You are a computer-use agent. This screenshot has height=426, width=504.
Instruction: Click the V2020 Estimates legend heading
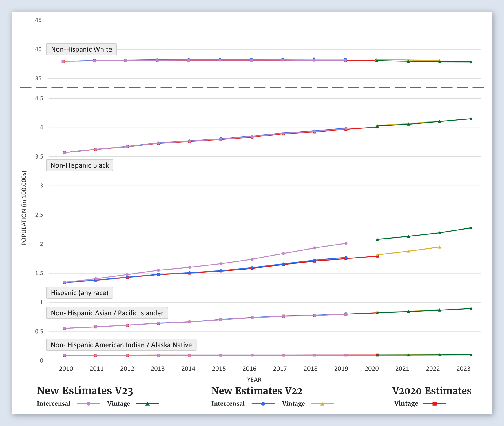[432, 391]
